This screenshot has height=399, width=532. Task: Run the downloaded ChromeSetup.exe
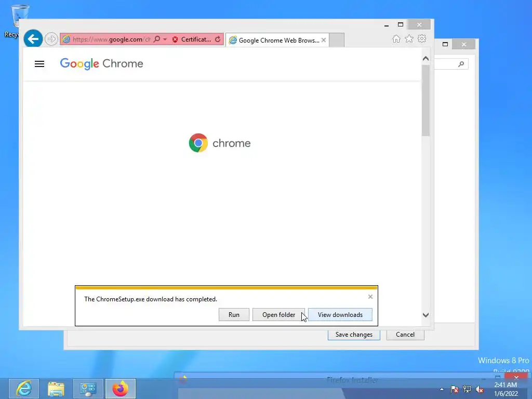[x=234, y=314]
